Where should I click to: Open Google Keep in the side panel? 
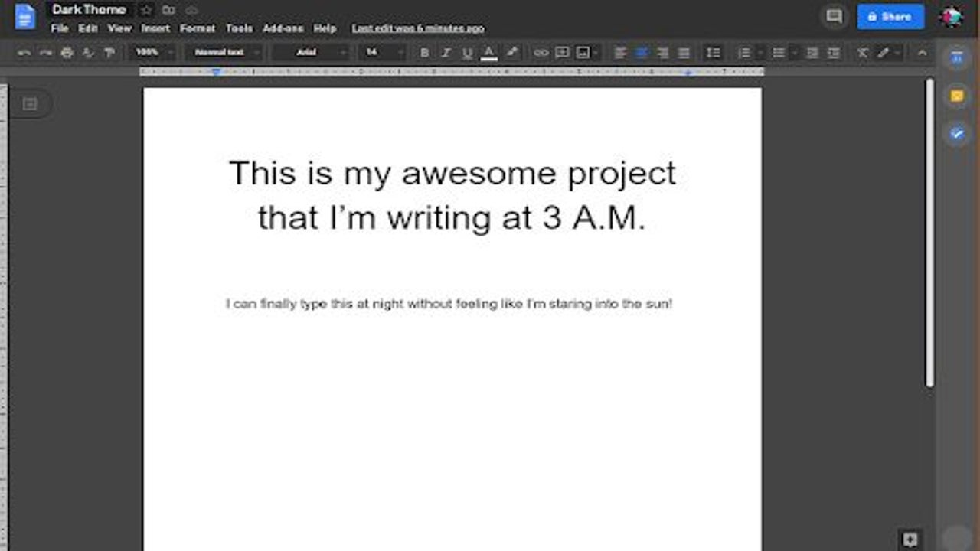point(955,96)
